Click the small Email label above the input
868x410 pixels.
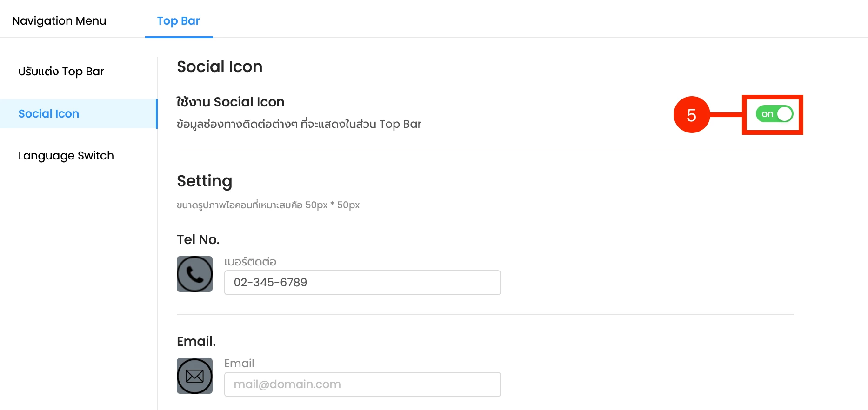click(x=239, y=364)
